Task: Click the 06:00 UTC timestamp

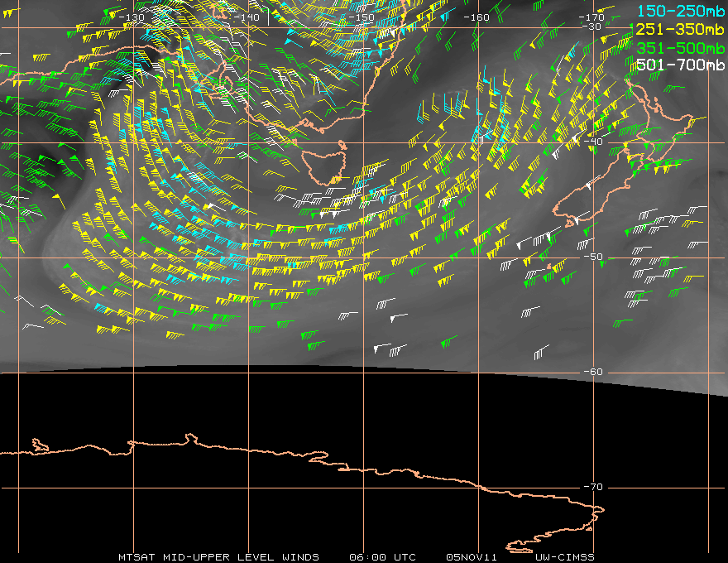Action: (382, 557)
